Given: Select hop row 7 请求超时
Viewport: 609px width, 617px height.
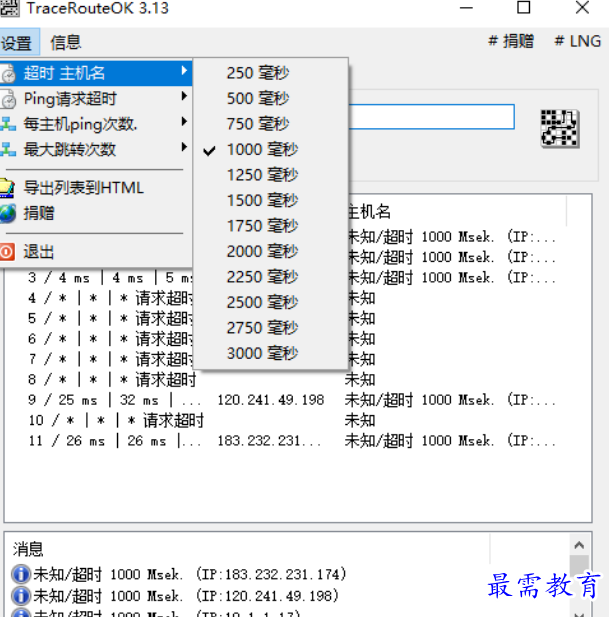Looking at the screenshot, I should point(297,359).
